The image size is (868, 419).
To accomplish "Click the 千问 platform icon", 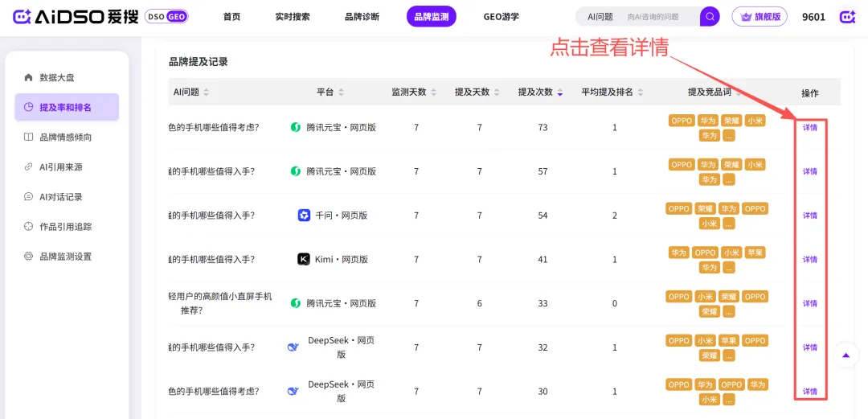I will (304, 216).
